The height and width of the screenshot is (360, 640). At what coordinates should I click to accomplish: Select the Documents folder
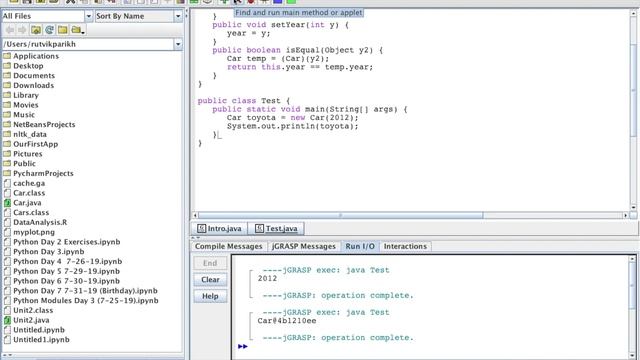click(34, 76)
